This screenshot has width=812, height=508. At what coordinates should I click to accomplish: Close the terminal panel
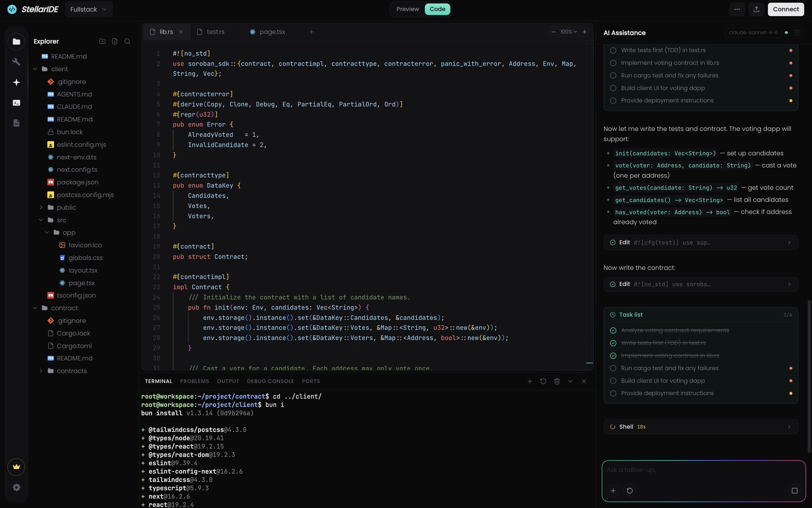[584, 381]
